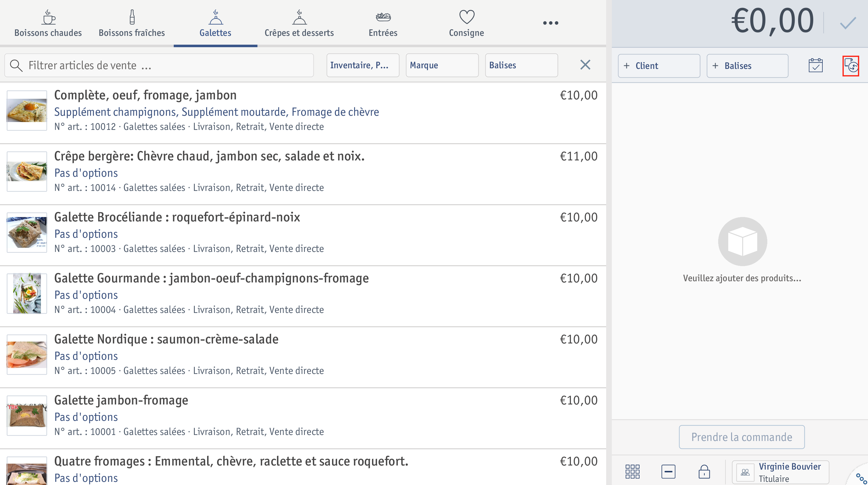The width and height of the screenshot is (868, 485).
Task: Add Crêpe bergère to the order
Action: click(x=302, y=174)
